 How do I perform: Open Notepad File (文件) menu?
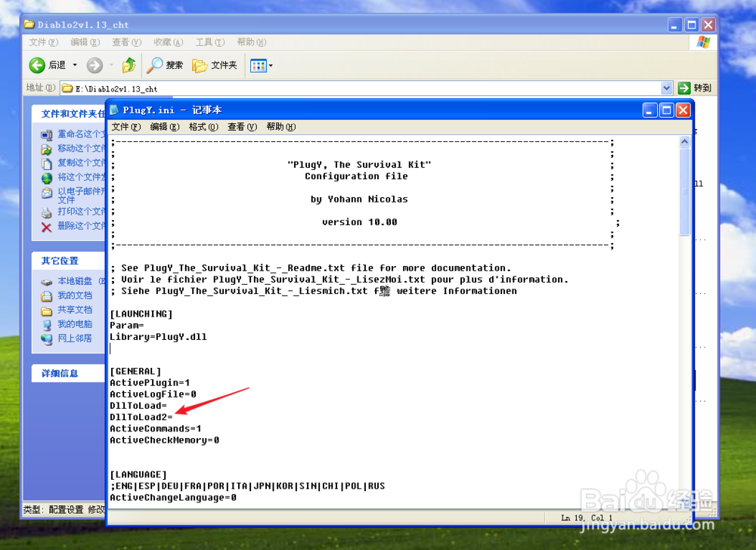click(126, 127)
